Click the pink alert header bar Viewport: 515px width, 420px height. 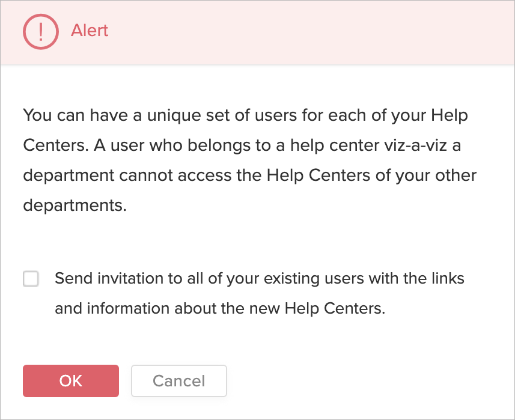click(300, 31)
